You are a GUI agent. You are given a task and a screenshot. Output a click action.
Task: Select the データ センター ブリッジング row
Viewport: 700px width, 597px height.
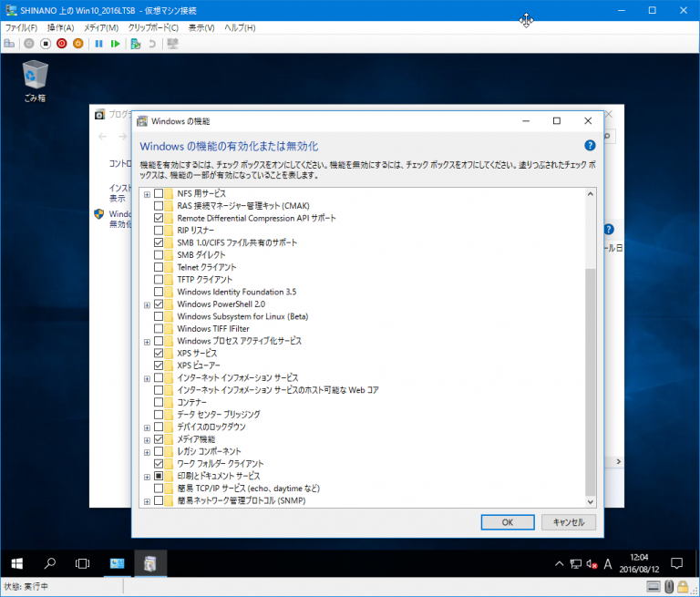coord(219,415)
